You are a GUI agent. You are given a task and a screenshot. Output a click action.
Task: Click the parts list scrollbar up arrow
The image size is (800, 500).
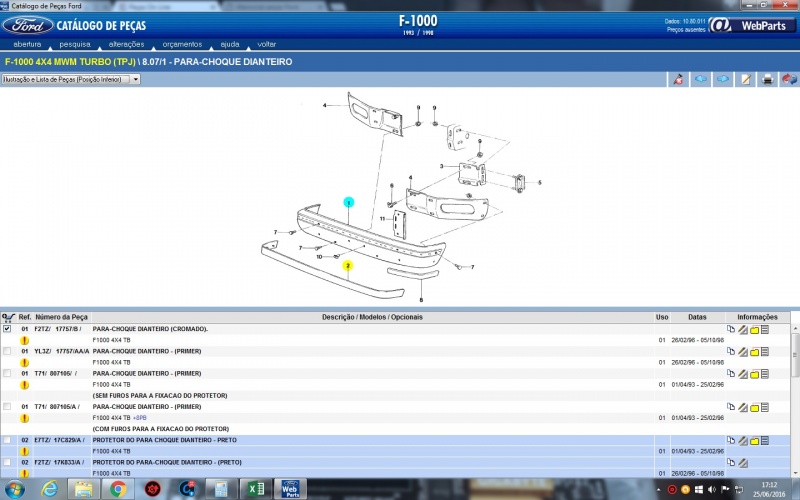click(795, 329)
